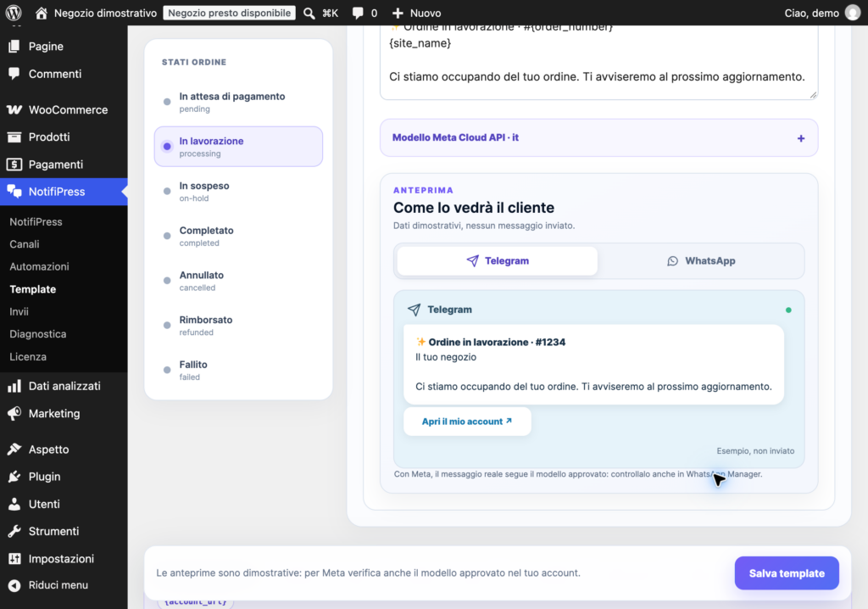Select the Annullato order status
This screenshot has height=609, width=868.
tap(238, 281)
